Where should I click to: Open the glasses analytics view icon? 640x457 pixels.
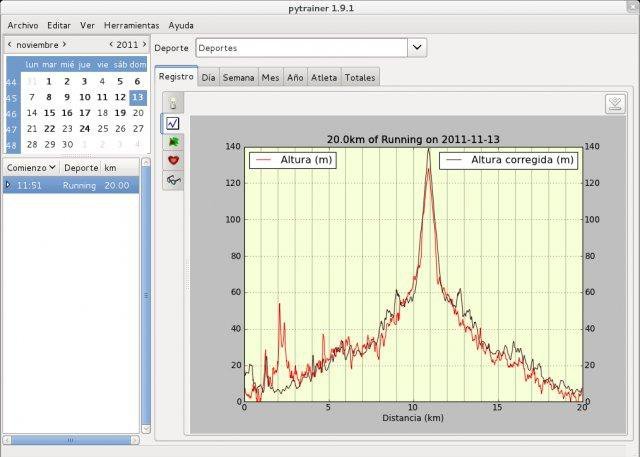[173, 180]
